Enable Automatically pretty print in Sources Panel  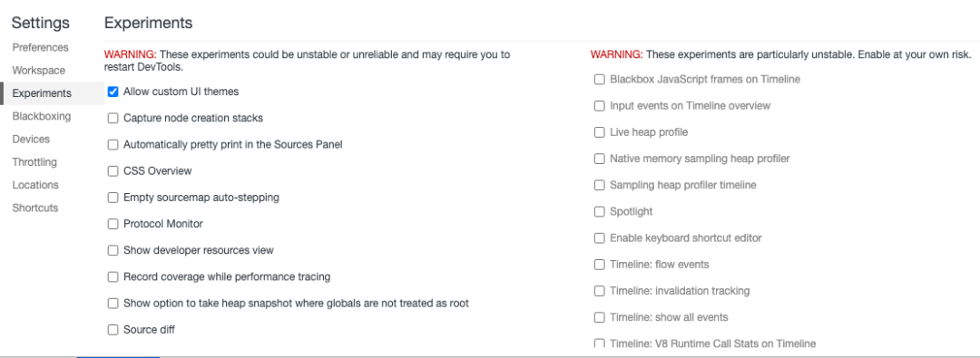coord(113,144)
